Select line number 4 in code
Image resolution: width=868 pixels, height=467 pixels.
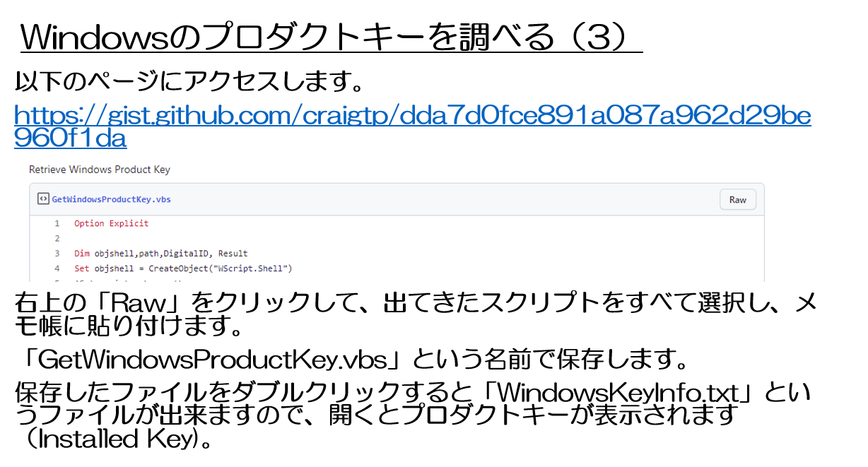point(57,268)
